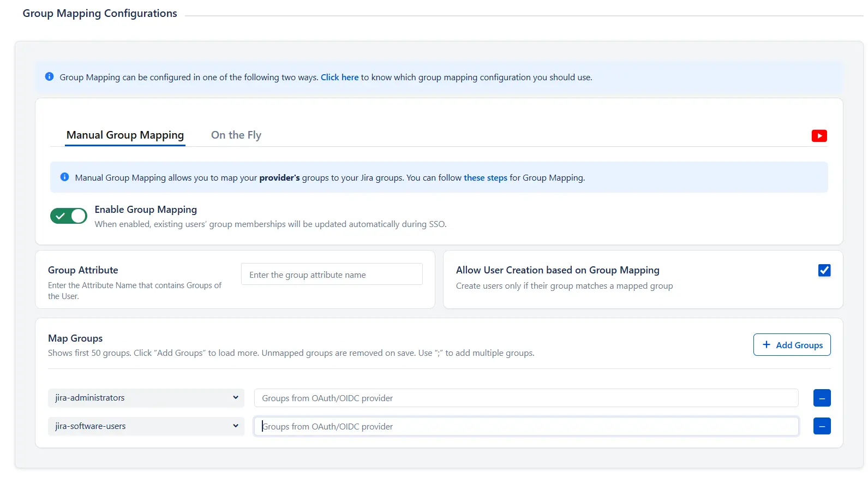Switch to Manual Group Mapping tab
The width and height of the screenshot is (868, 483).
pyautogui.click(x=125, y=135)
